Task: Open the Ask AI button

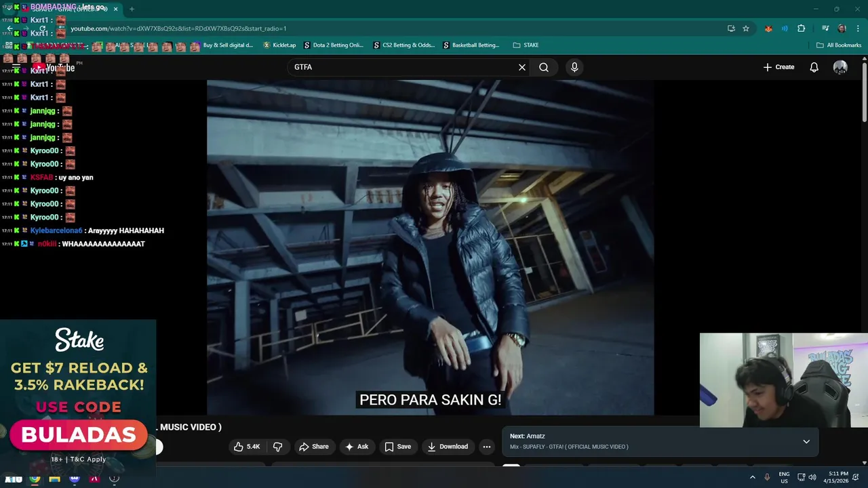Action: tap(357, 447)
